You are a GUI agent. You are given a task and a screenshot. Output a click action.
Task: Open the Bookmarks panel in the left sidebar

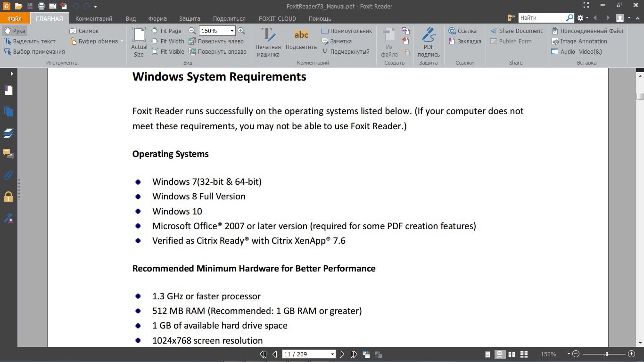[8, 90]
